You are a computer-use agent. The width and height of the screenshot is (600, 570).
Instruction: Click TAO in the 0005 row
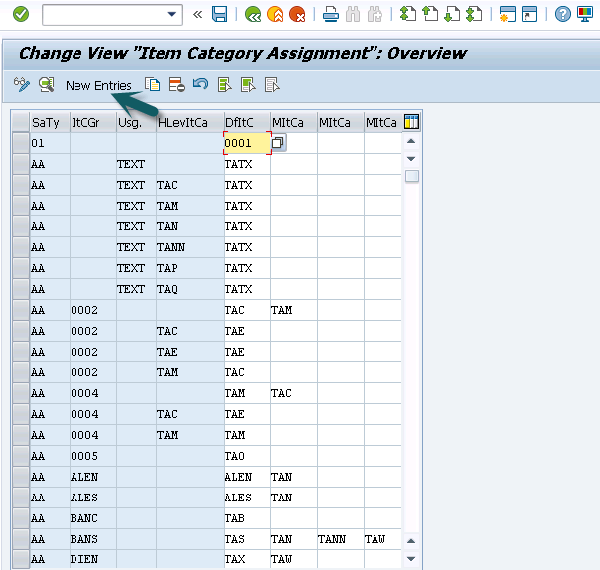pyautogui.click(x=247, y=456)
